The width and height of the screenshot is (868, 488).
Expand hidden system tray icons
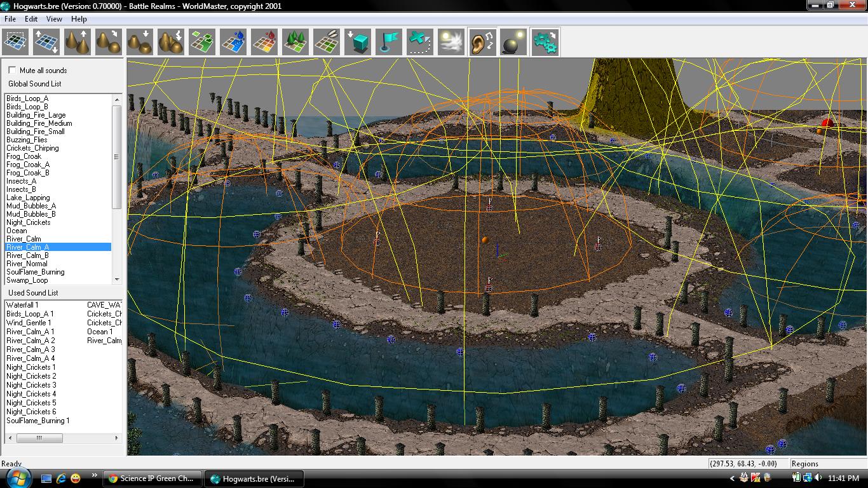pos(732,478)
